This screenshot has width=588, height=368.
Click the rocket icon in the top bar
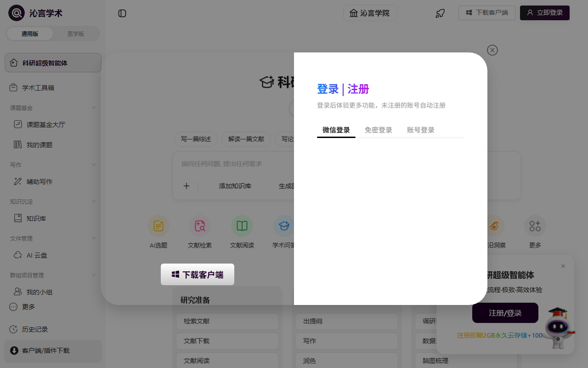(x=440, y=13)
